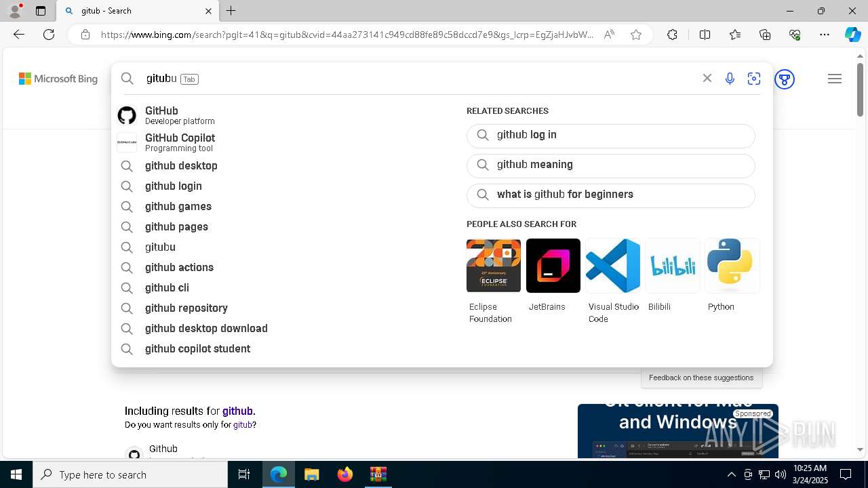Click related search 'github meaning'
Screen dimensions: 868x488
pyautogui.click(x=610, y=165)
